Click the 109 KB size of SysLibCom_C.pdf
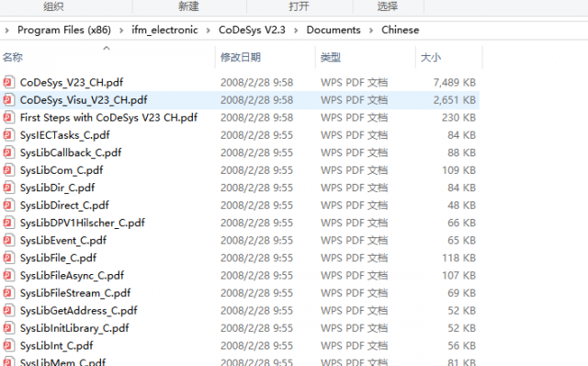Screen dimensions: 588x366 click(x=458, y=170)
